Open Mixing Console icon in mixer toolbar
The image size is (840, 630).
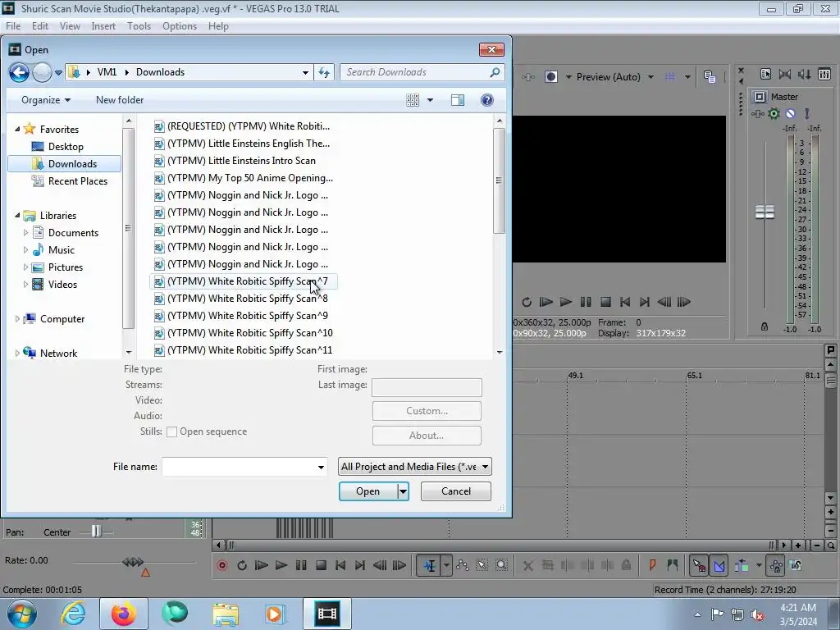click(x=824, y=74)
